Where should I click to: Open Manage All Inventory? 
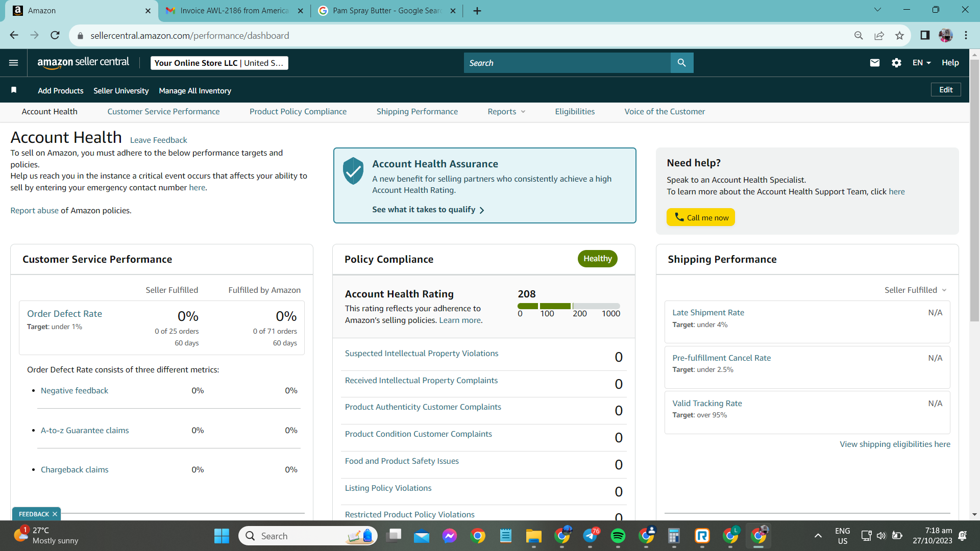[195, 91]
